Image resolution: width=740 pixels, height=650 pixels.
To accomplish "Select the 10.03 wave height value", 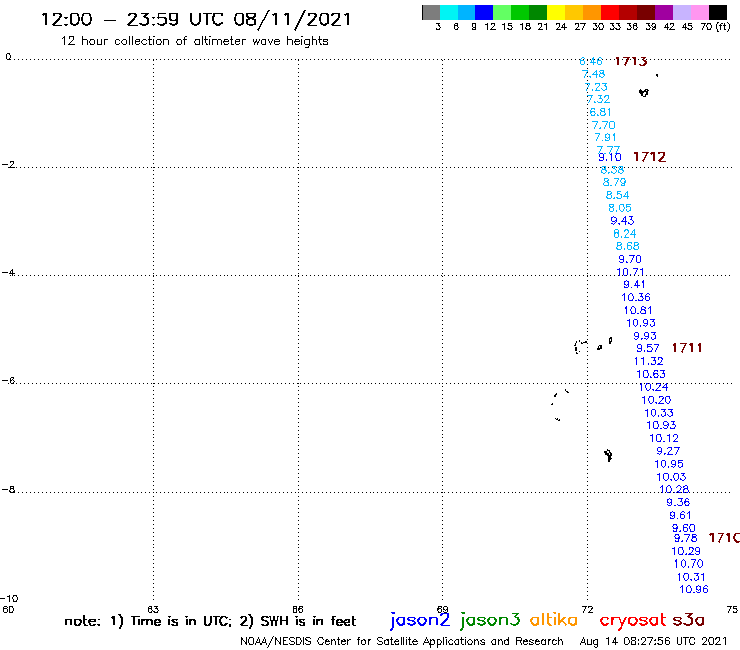I will (x=671, y=477).
